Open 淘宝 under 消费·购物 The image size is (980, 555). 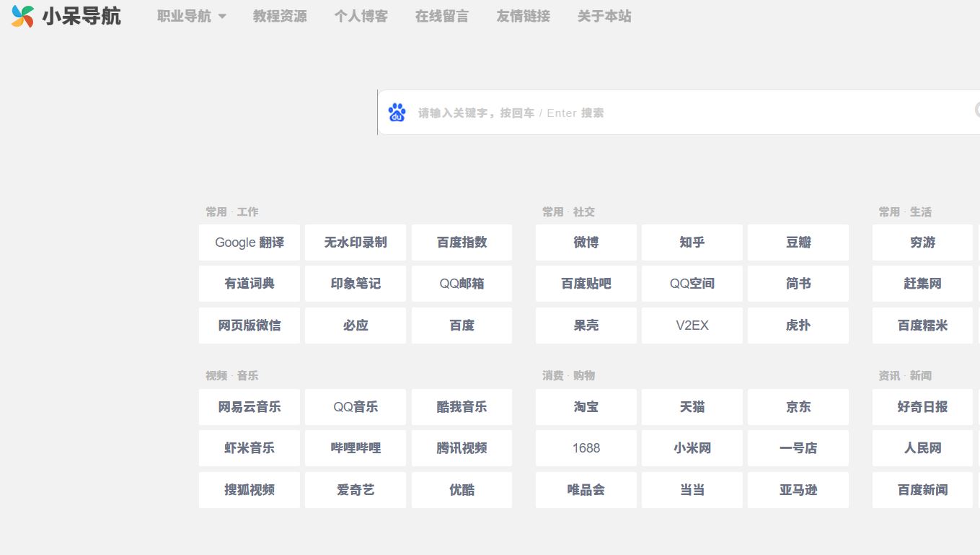[x=586, y=406]
